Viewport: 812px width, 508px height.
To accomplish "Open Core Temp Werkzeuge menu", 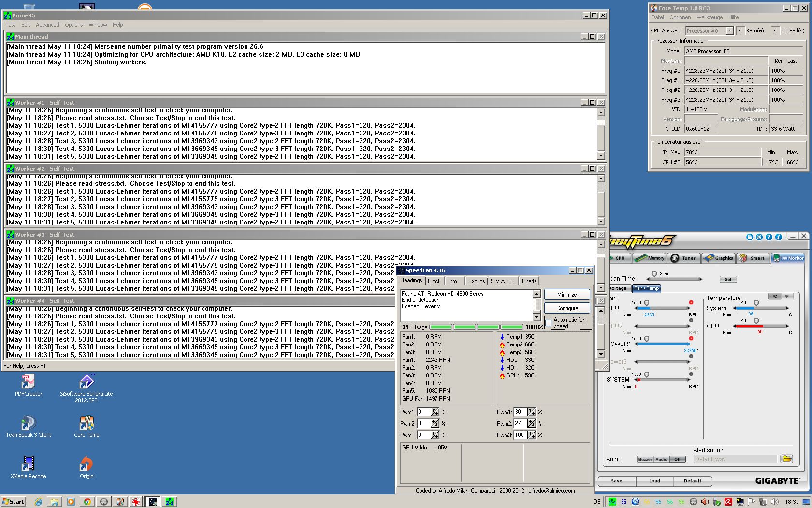I will (710, 17).
